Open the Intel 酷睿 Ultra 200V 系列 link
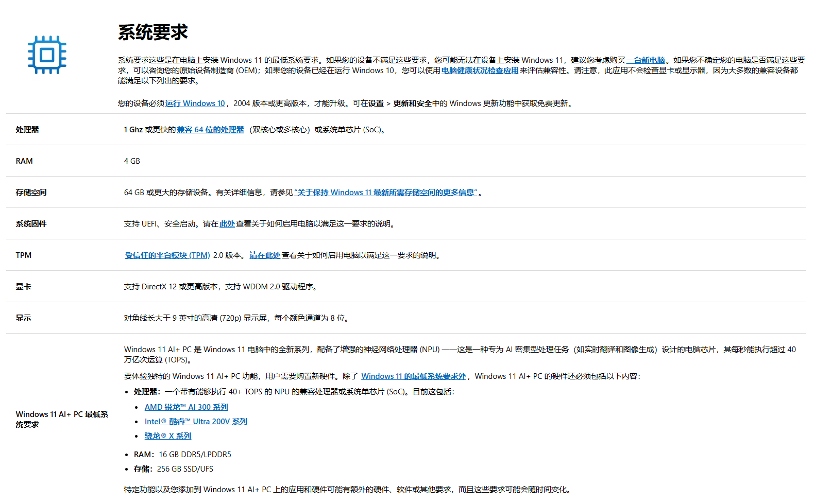The height and width of the screenshot is (504, 814). 196,422
